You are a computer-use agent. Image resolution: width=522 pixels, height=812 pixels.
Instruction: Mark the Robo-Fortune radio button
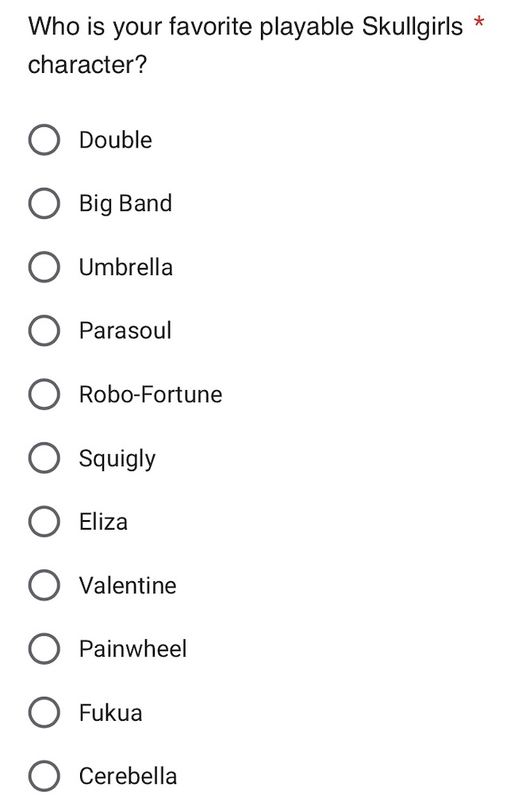(44, 394)
